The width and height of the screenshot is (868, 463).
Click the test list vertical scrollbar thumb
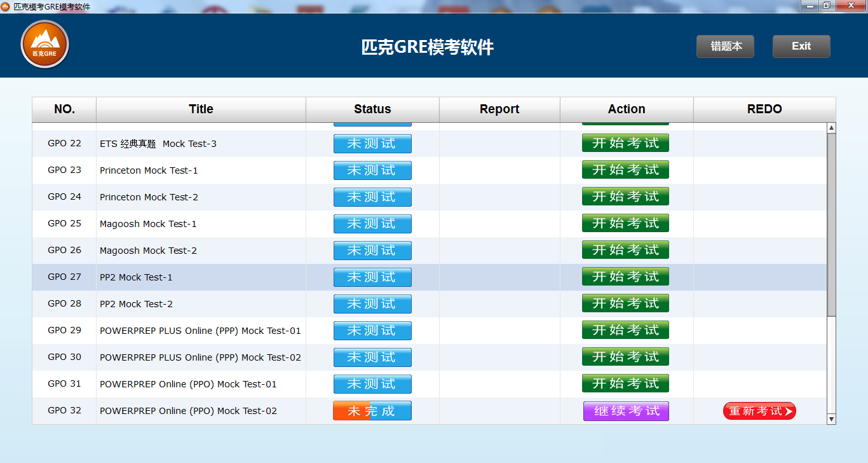click(x=831, y=225)
